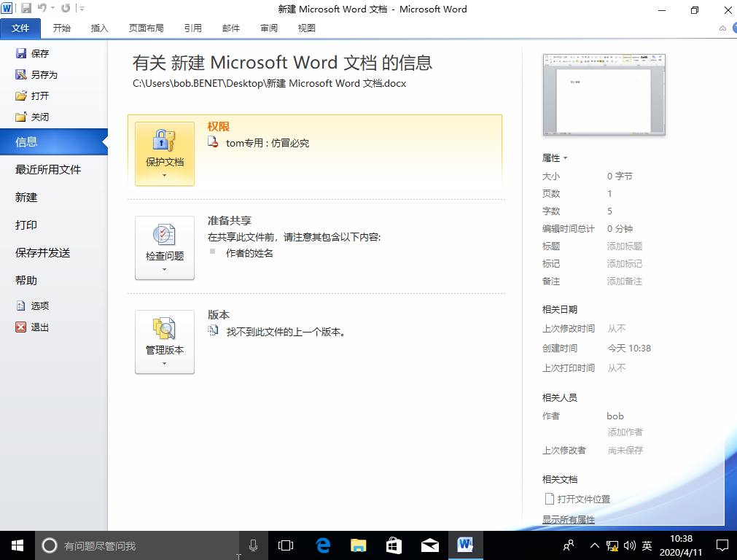Open 检查问题 (Check for Issues) menu

[165, 248]
